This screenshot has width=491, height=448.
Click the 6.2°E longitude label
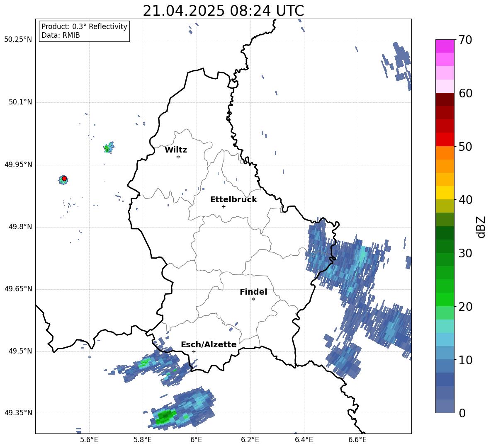tap(250, 440)
